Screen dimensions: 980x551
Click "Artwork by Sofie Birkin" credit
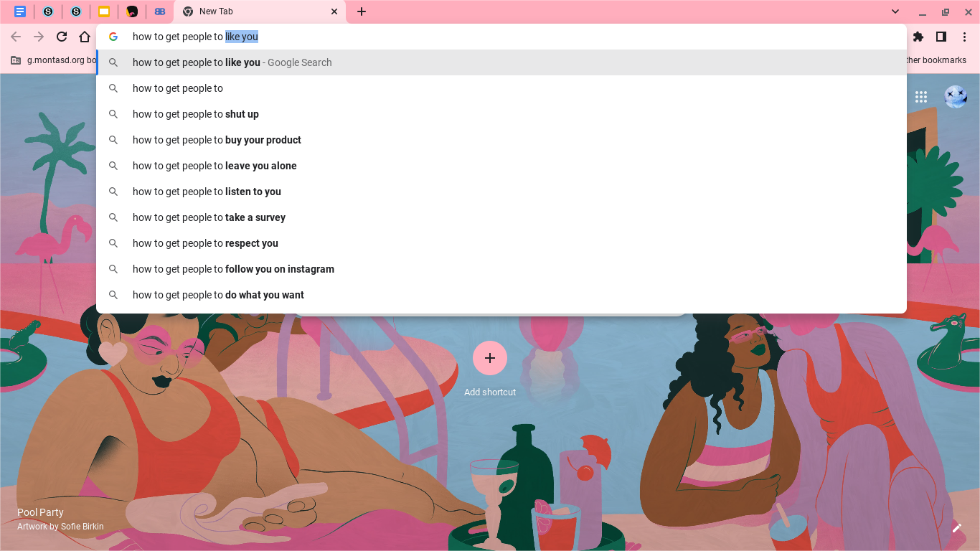60,527
